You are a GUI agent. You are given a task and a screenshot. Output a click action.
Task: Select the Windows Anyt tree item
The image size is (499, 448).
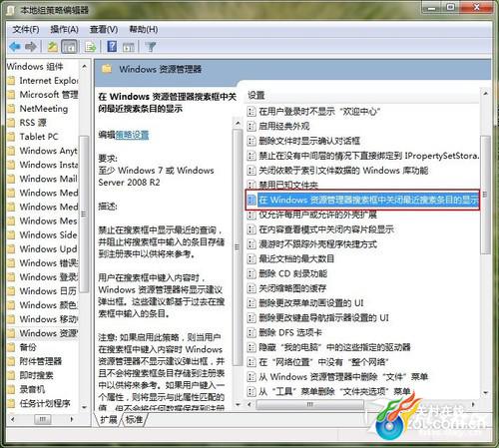coord(48,151)
